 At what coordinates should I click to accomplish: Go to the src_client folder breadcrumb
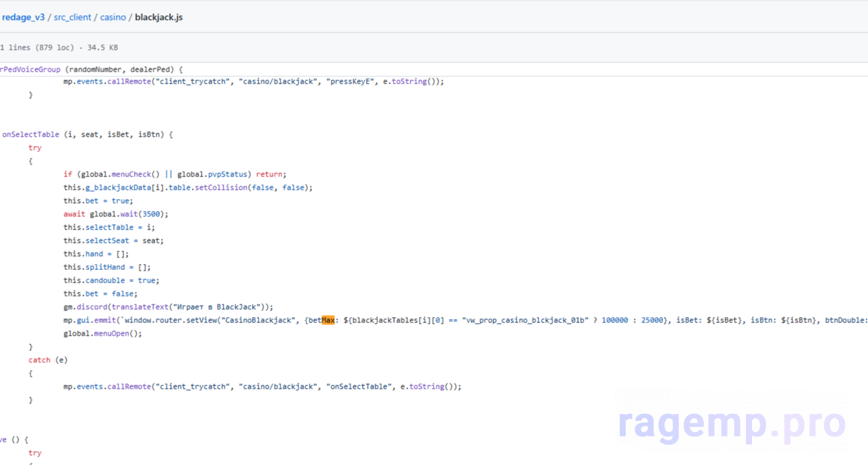(72, 17)
